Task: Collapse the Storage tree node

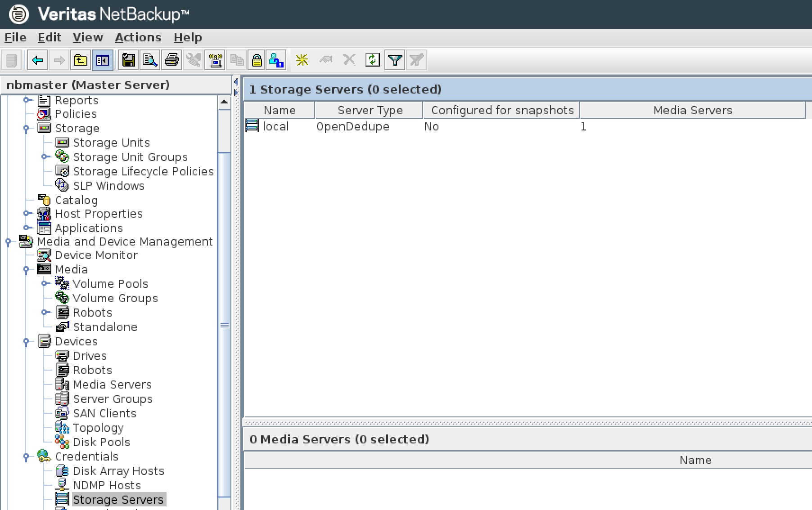Action: pos(26,129)
